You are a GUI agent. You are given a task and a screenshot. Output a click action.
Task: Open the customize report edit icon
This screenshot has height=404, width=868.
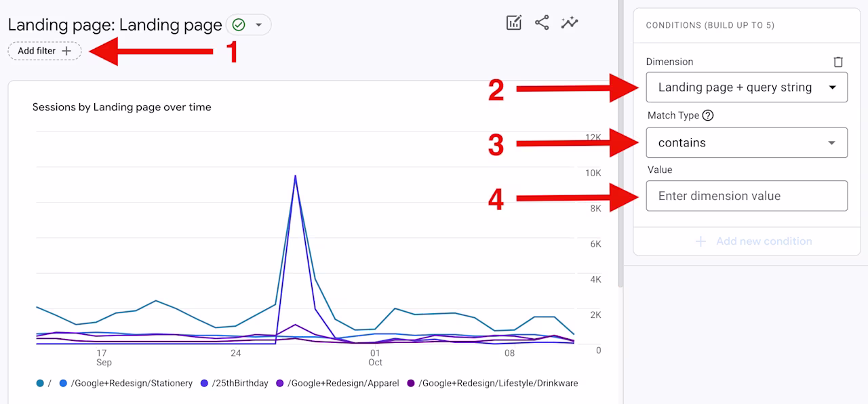point(514,23)
